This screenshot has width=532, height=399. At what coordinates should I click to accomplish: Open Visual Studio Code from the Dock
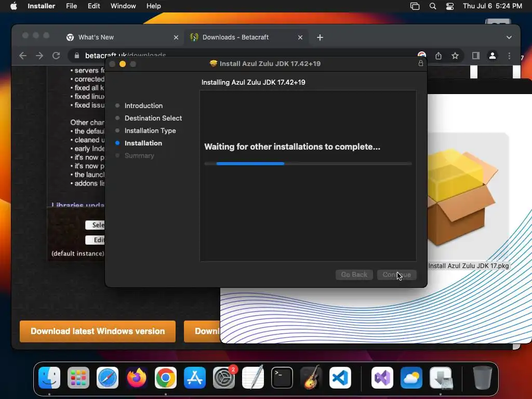[340, 378]
